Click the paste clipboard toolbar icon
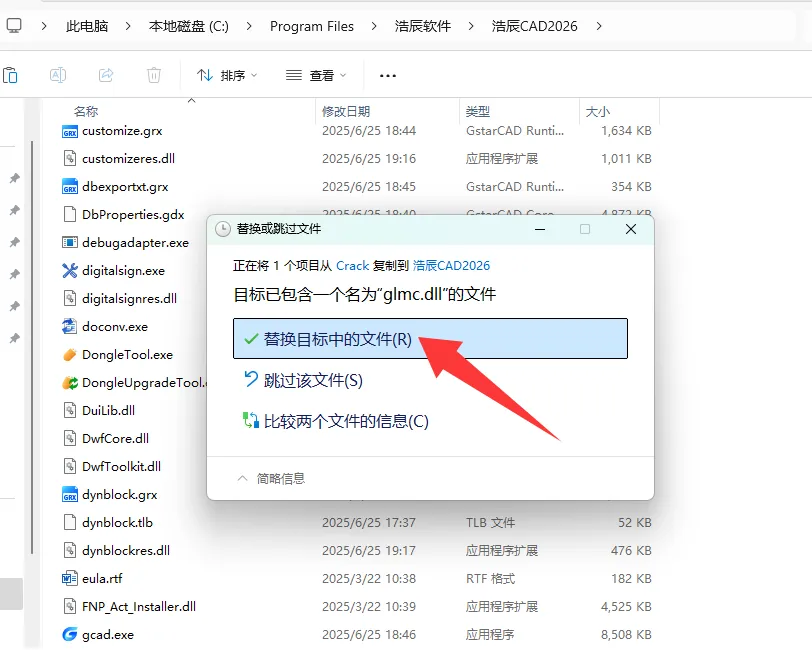812x654 pixels. [10, 75]
